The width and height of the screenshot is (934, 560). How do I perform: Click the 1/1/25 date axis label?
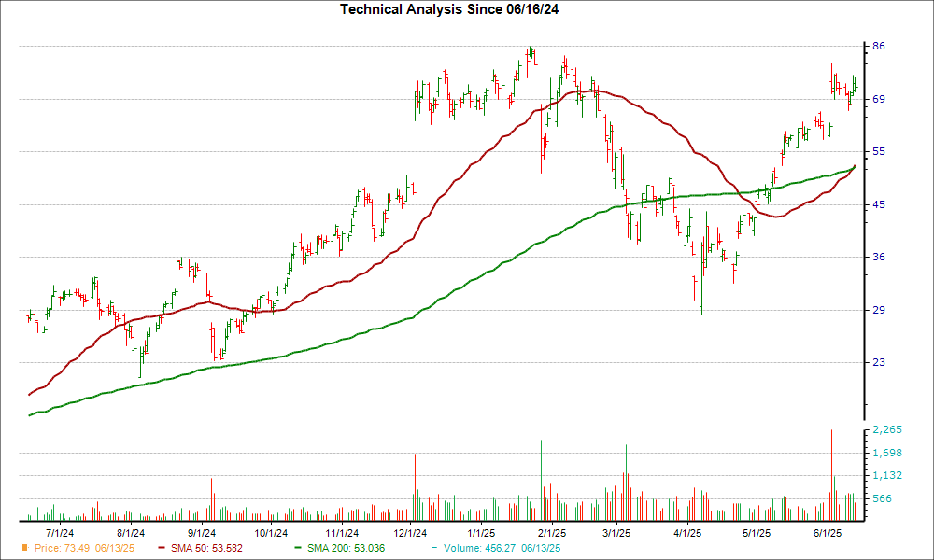481,533
